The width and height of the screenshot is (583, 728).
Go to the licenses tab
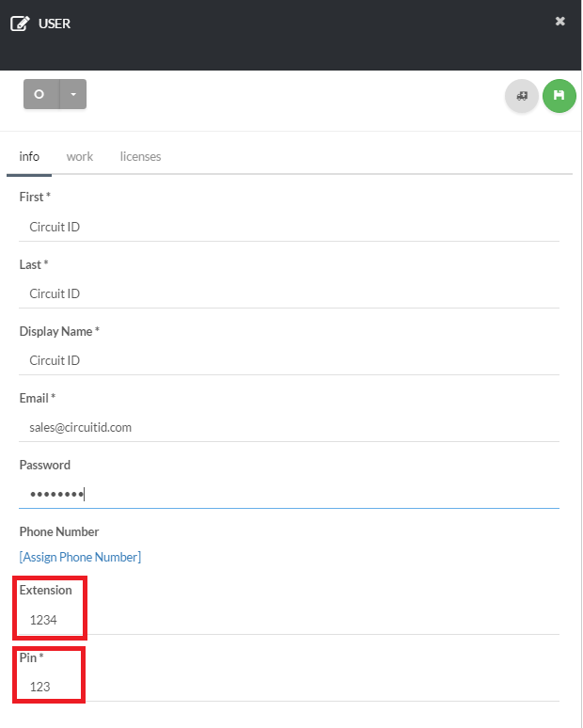pyautogui.click(x=140, y=156)
